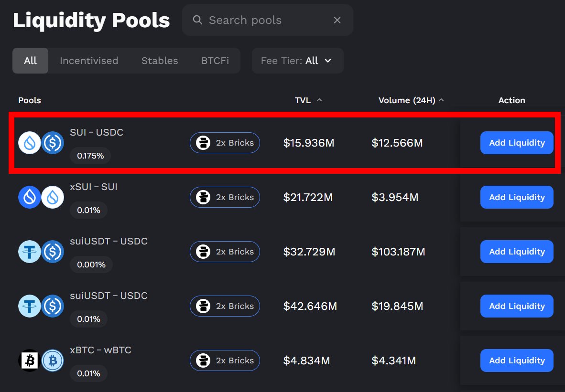Click the $42.646M TVL value
This screenshot has height=392, width=565.
(310, 306)
